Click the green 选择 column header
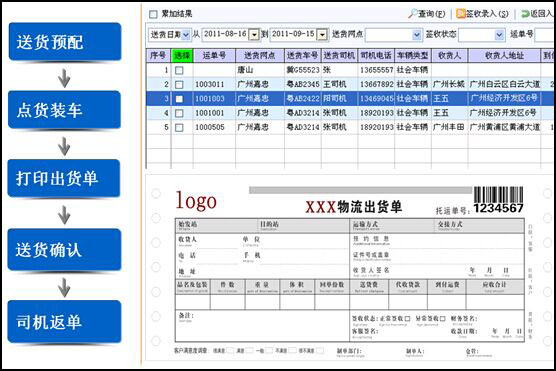The height and width of the screenshot is (371, 556). pyautogui.click(x=182, y=55)
